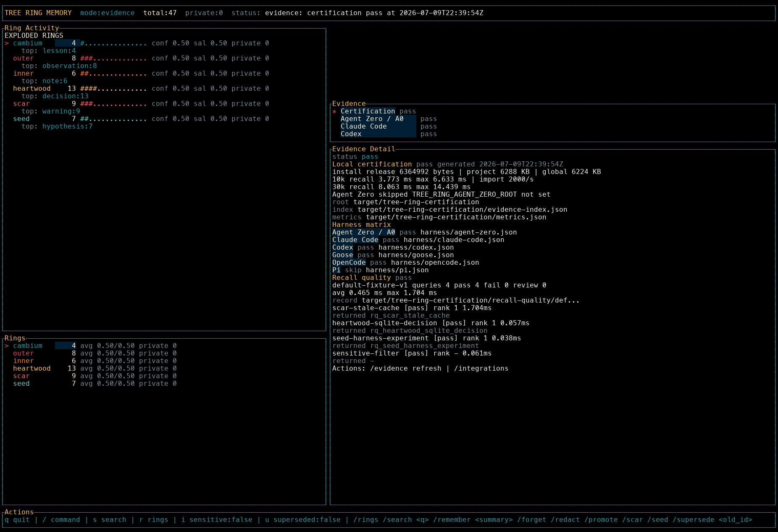
Task: Click Pi skip harness/pi.json row
Action: click(381, 270)
